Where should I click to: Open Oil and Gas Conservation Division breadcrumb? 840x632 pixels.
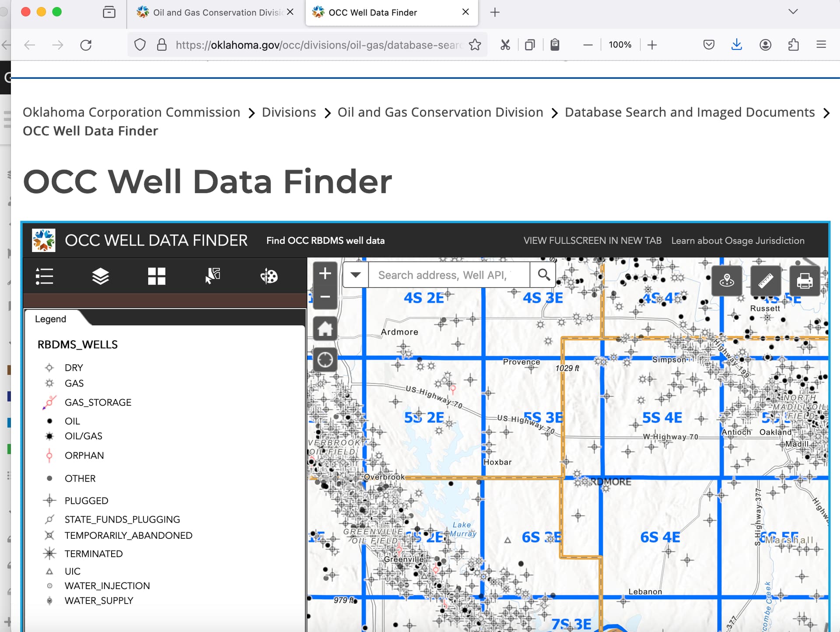pos(440,112)
